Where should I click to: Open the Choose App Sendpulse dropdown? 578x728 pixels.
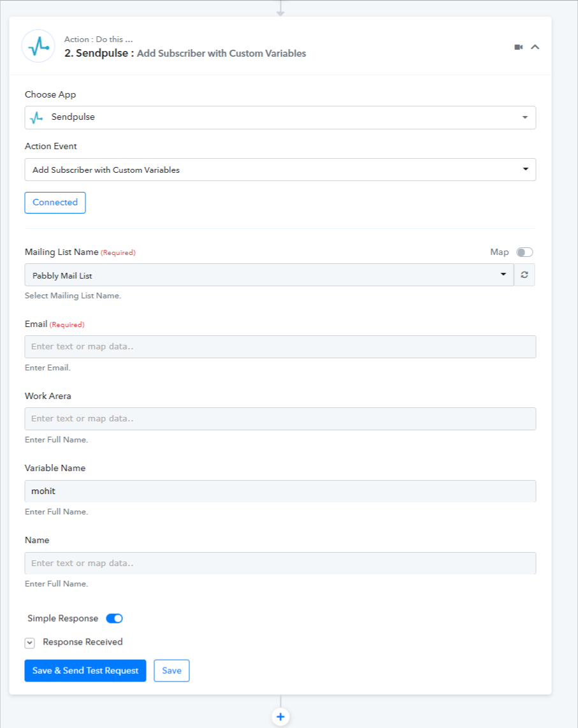[280, 117]
